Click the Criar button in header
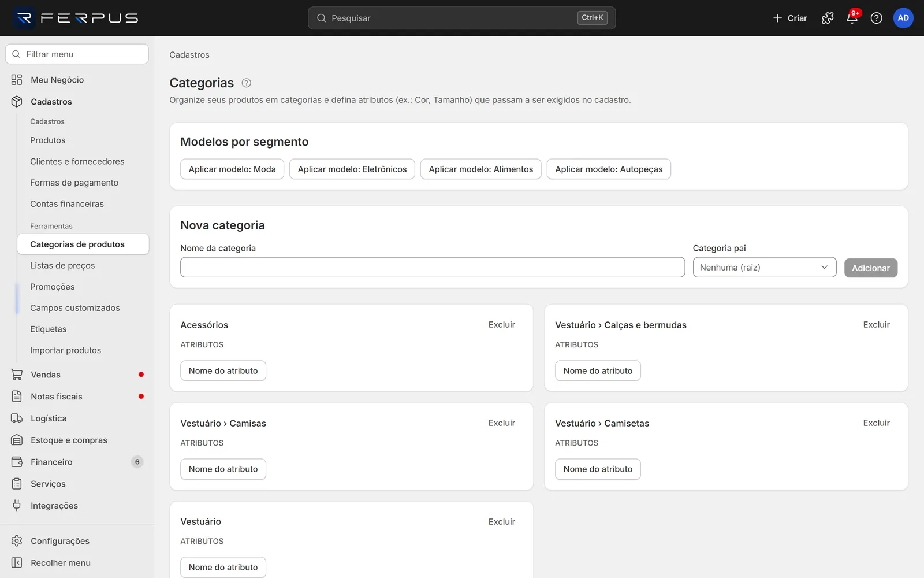 click(789, 18)
